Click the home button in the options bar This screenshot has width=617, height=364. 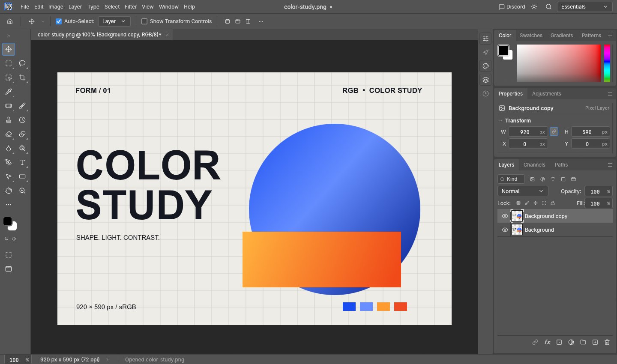[10, 21]
